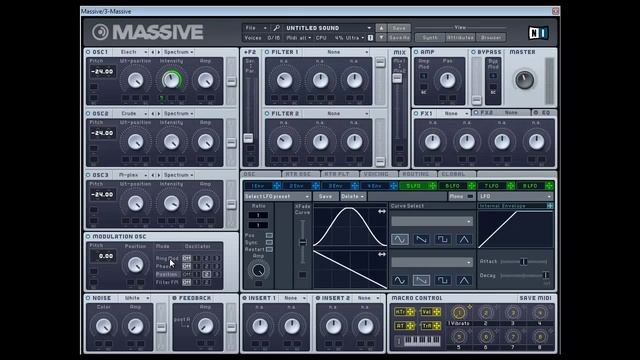Select the triangle curve in the lower curve row
Viewport: 640px width, 360px height.
pyautogui.click(x=464, y=280)
